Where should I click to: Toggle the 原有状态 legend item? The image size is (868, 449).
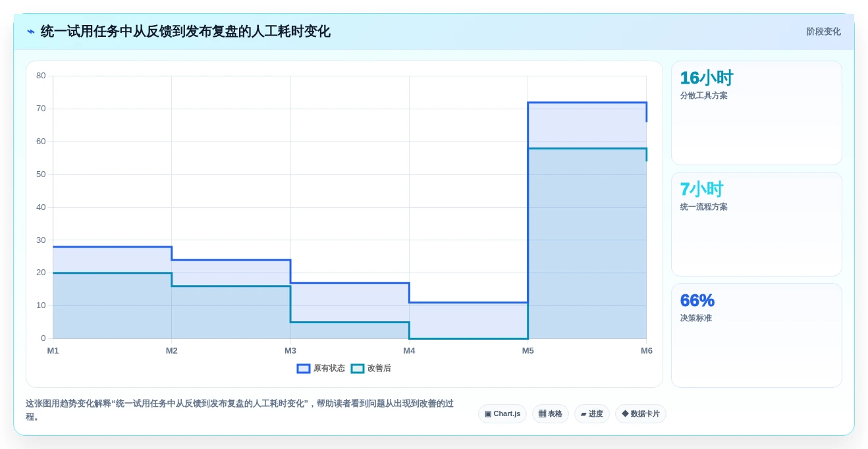[321, 369]
